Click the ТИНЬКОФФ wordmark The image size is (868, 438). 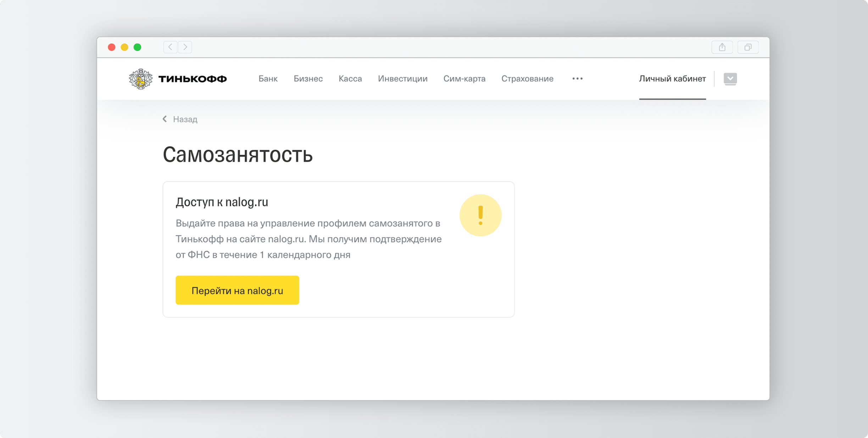click(193, 79)
